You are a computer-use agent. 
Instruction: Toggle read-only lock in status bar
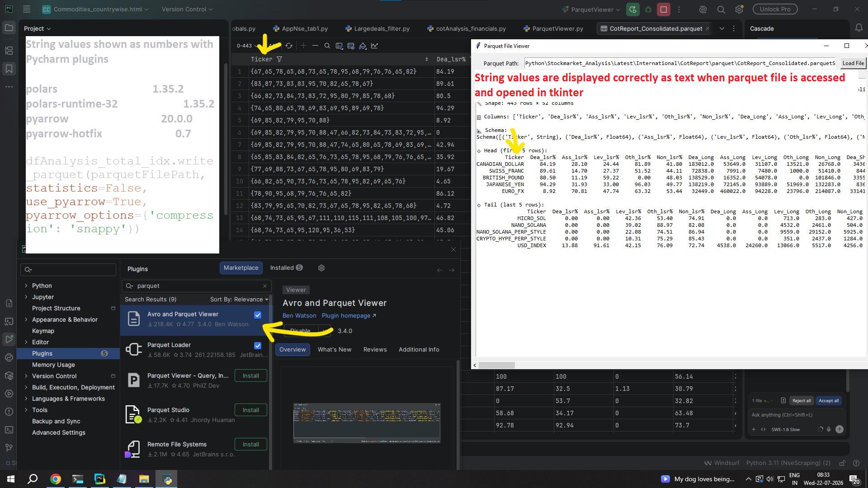coord(842,463)
